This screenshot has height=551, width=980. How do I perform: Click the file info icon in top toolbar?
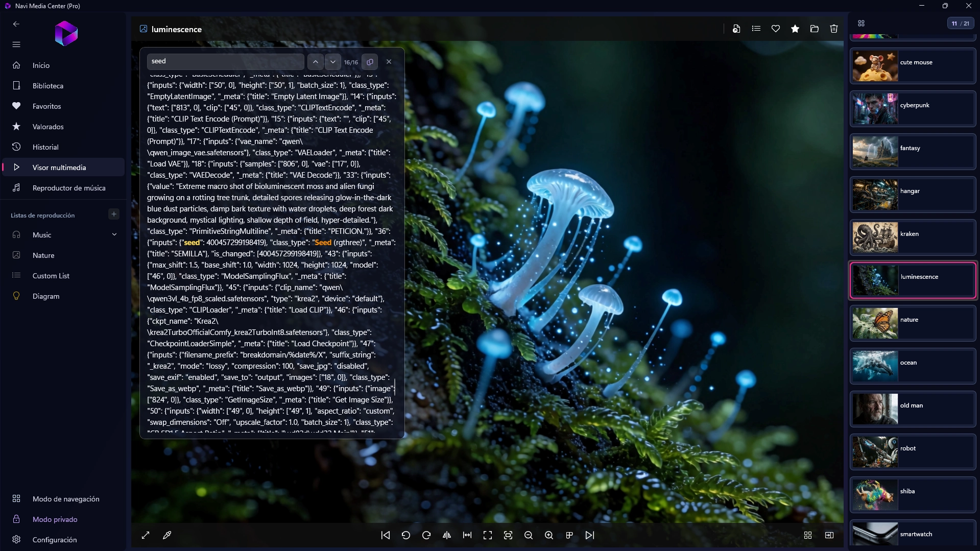click(736, 29)
